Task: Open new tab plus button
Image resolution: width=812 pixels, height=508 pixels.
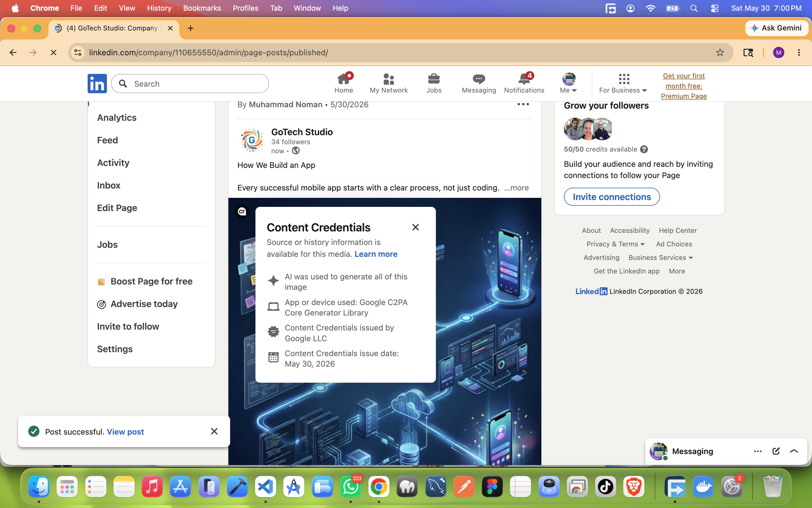Action: pos(191,28)
